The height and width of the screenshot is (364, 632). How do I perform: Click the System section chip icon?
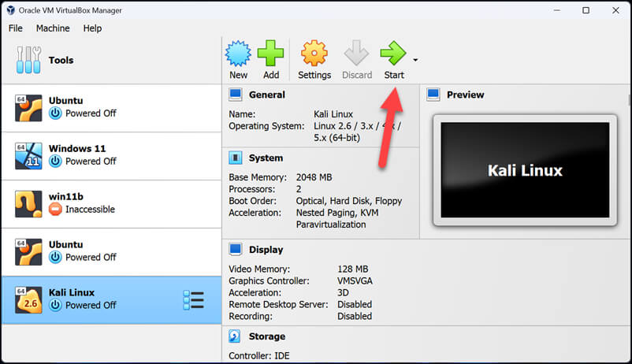pos(236,158)
